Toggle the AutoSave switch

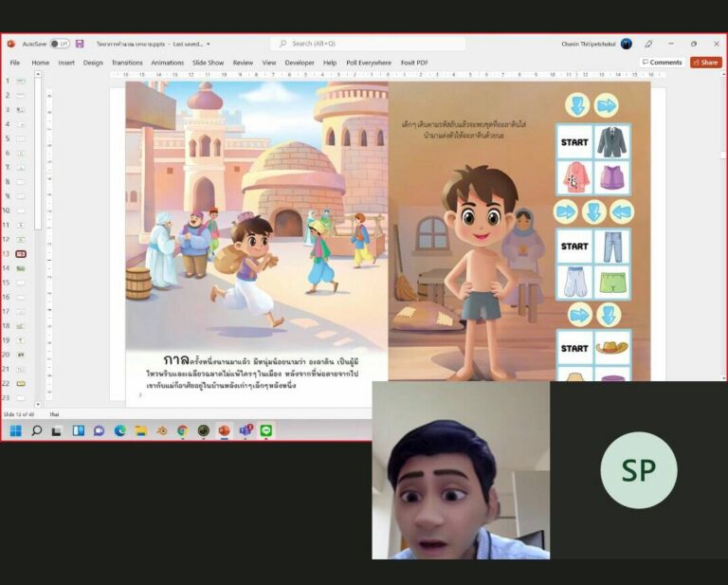pos(60,44)
